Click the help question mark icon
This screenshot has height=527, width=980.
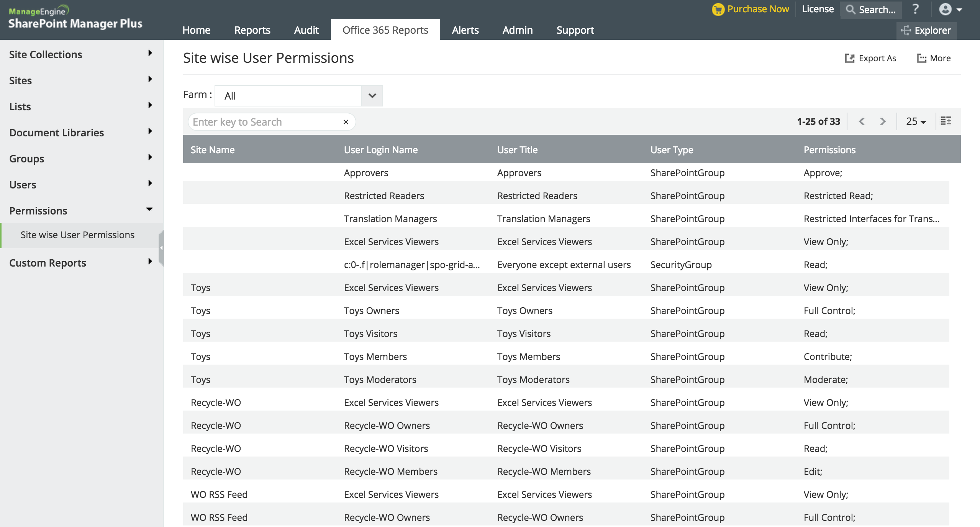coord(916,9)
